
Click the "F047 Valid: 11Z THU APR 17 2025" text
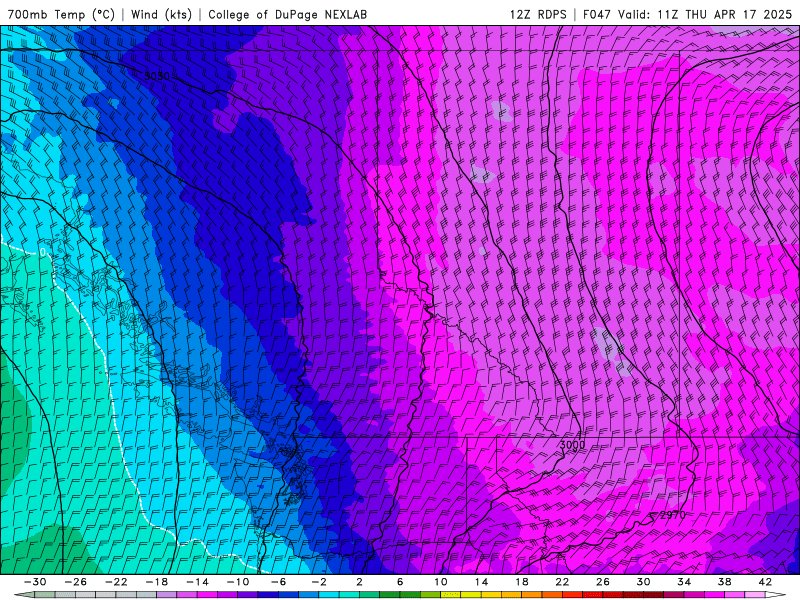687,15
